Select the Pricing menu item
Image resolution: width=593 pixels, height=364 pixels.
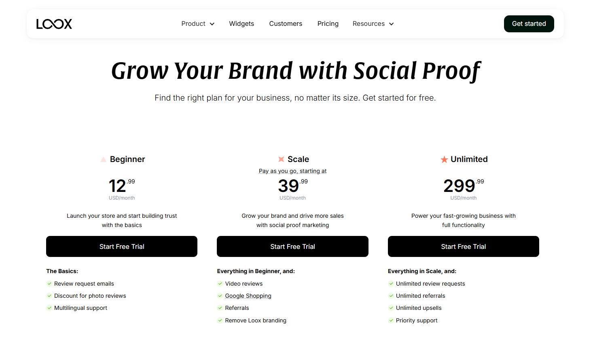point(328,23)
